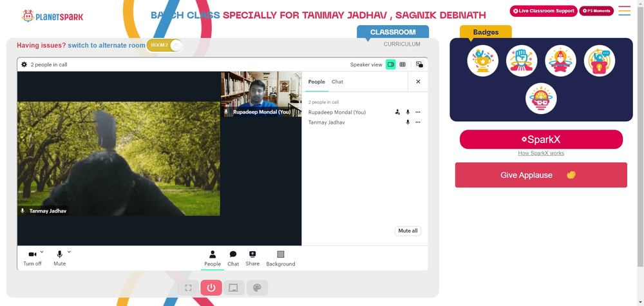The width and height of the screenshot is (644, 306).
Task: Turn off the camera
Action: pyautogui.click(x=32, y=258)
